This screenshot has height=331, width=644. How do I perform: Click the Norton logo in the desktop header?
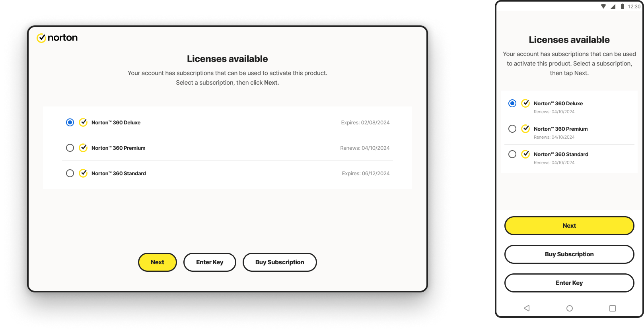point(57,38)
